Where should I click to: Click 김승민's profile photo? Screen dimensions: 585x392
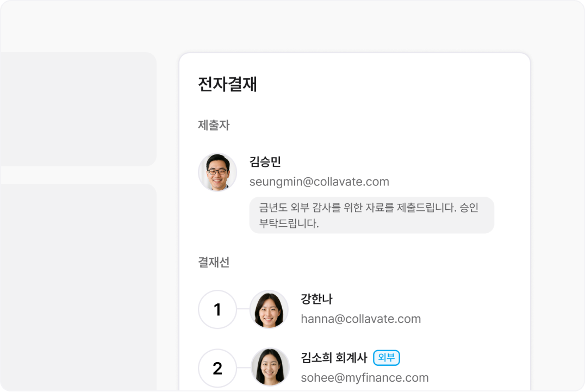217,172
